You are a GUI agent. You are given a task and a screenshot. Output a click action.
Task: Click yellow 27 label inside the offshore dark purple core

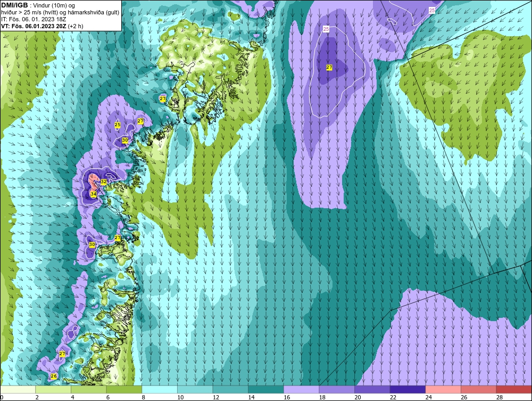[329, 68]
